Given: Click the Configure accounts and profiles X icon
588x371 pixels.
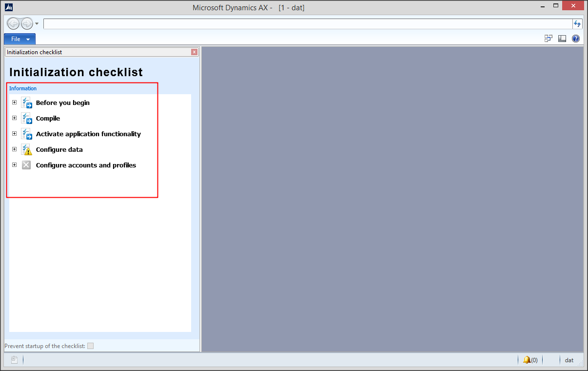Looking at the screenshot, I should click(26, 165).
